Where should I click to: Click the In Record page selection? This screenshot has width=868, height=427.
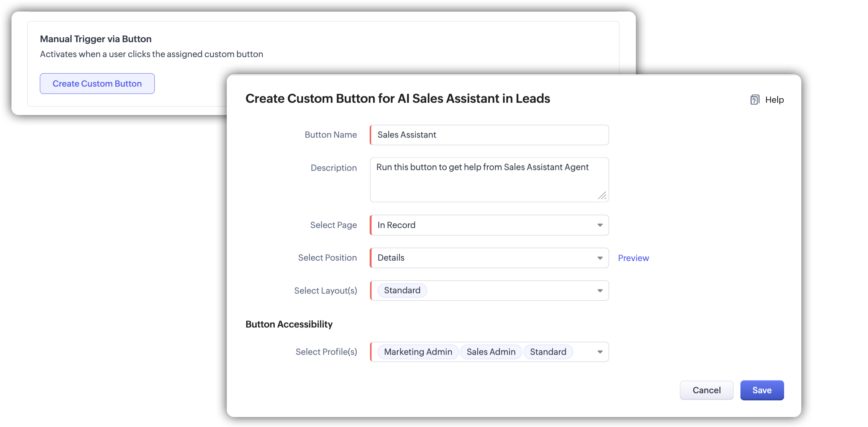396,225
